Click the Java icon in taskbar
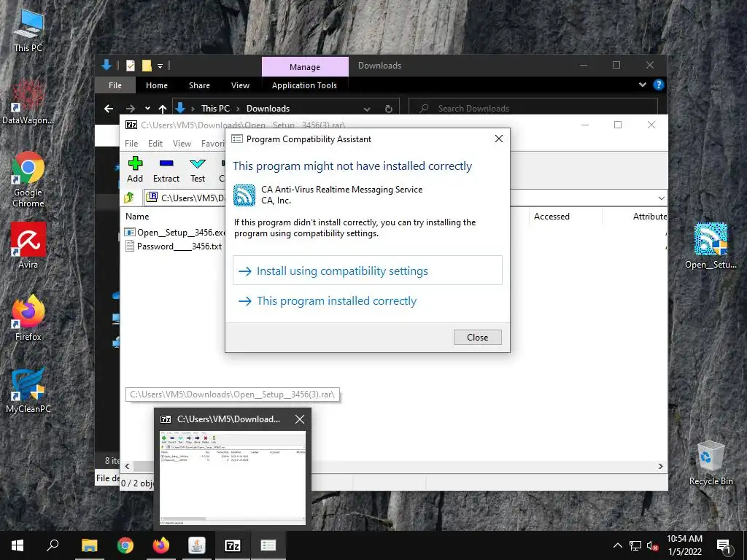The width and height of the screenshot is (747, 560). (197, 545)
